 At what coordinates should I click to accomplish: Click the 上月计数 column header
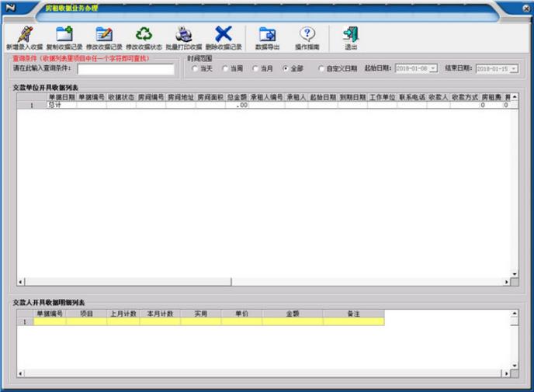(123, 314)
